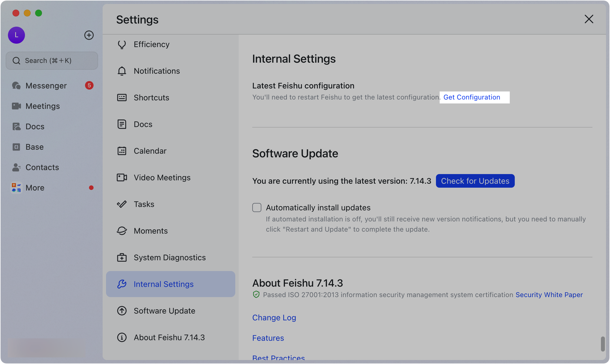Close Settings with the X button
Viewport: 610px width, 364px height.
coord(589,19)
